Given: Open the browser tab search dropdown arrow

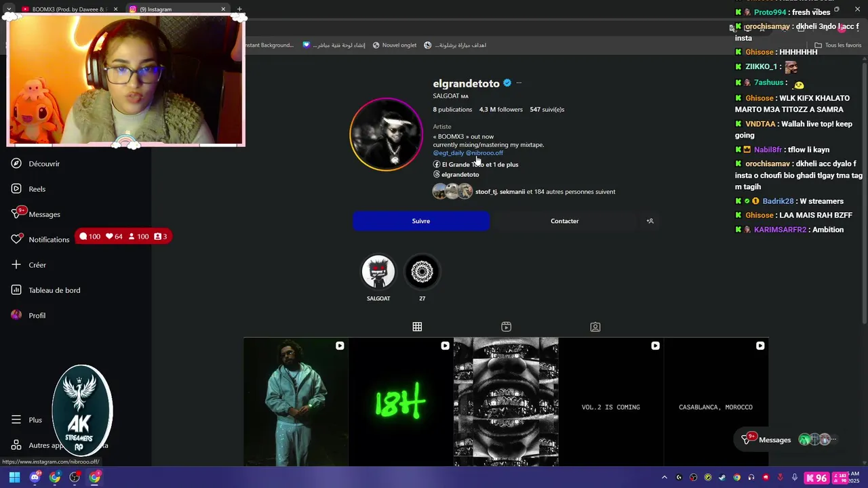Looking at the screenshot, I should (x=9, y=9).
